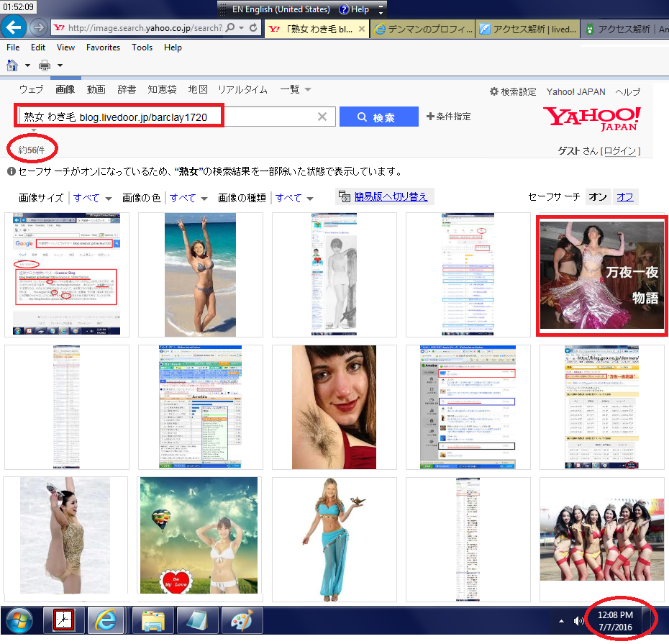
Task: Open the hot air balloon thumbnail
Action: coord(199,535)
